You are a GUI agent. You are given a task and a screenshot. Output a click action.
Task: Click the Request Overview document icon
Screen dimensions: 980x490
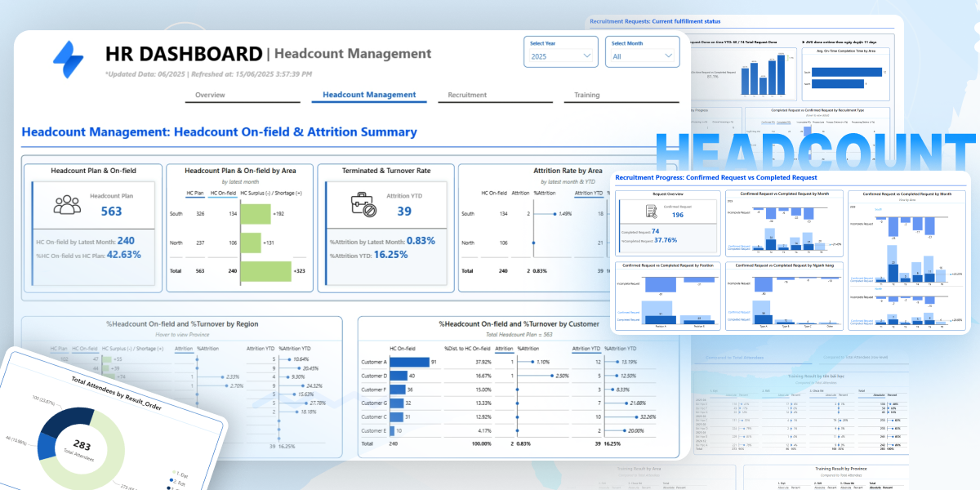click(653, 211)
